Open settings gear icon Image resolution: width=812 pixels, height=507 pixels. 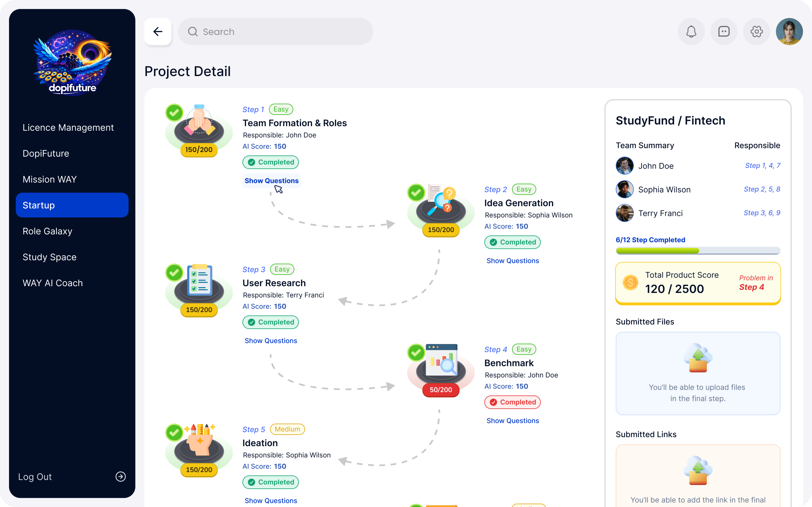click(756, 31)
